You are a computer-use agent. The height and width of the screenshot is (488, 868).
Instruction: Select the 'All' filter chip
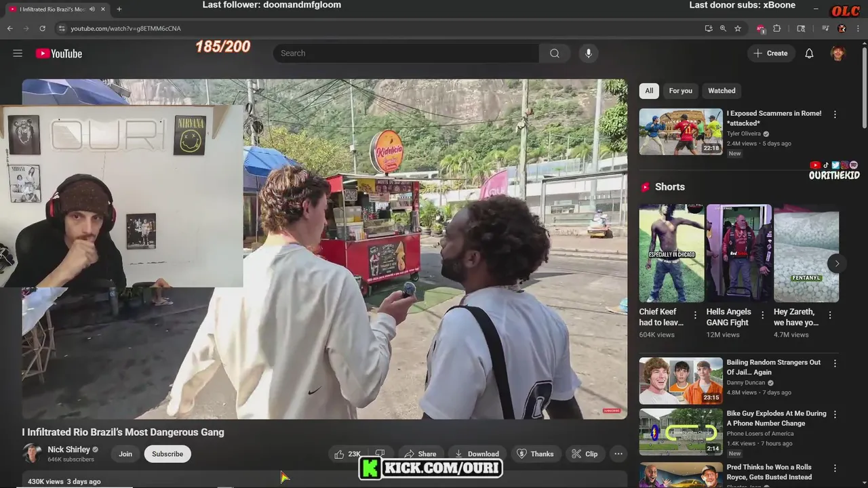pos(649,91)
